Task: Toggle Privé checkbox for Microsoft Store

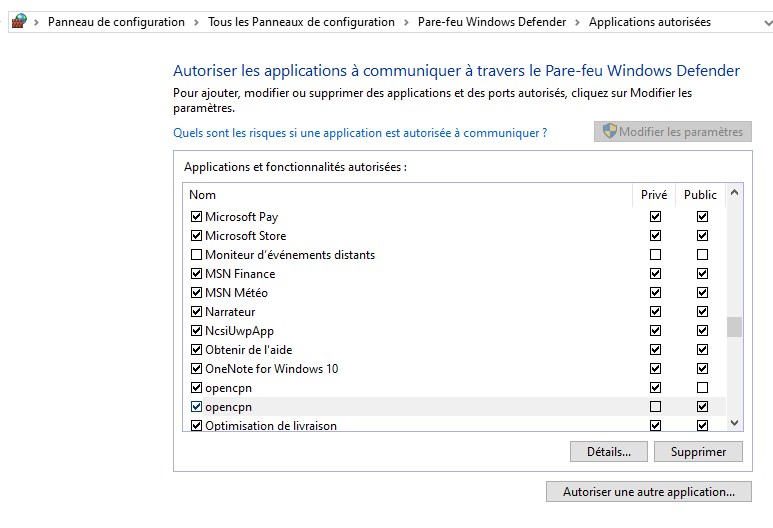Action: 655,236
